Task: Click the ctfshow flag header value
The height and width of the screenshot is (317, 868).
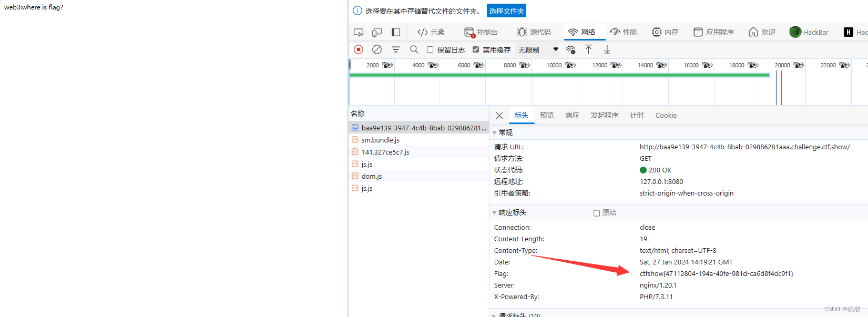Action: pyautogui.click(x=716, y=273)
